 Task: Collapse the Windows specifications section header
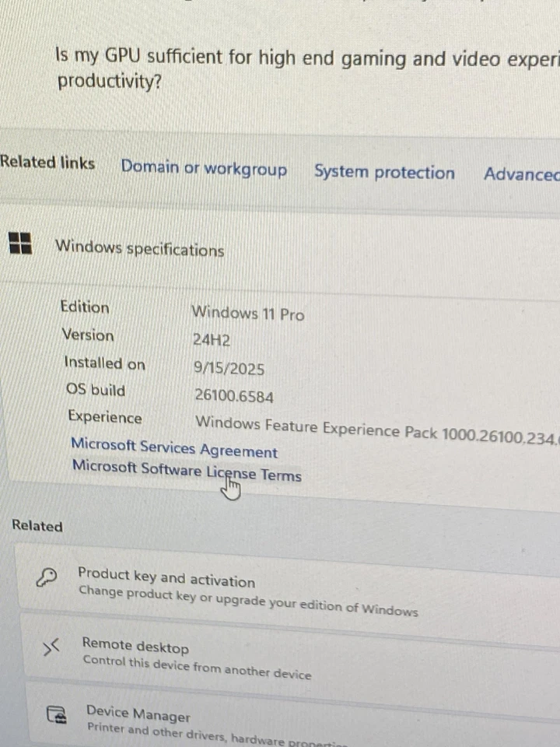click(280, 249)
